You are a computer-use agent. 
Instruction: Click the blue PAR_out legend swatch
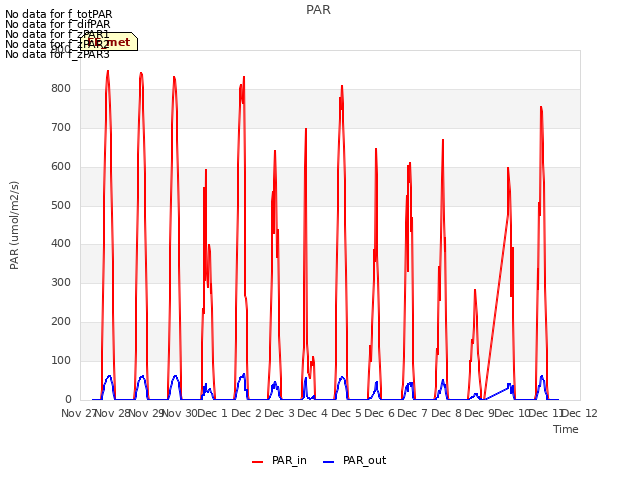329,462
